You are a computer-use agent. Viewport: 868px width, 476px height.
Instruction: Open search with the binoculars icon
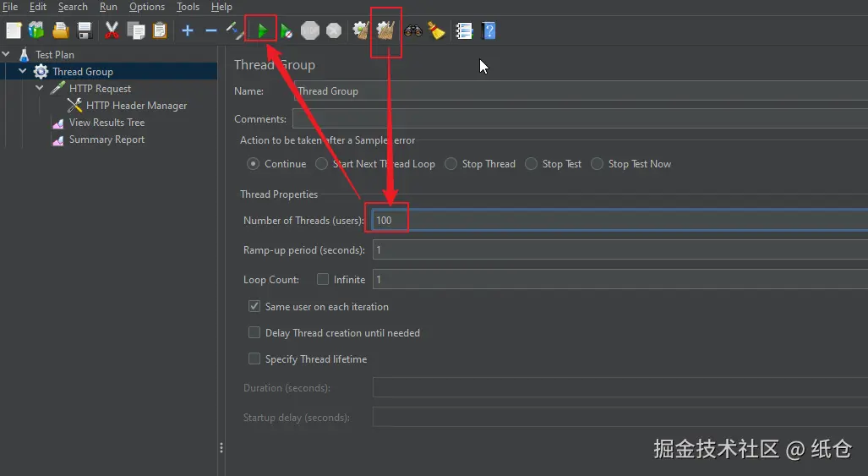413,30
